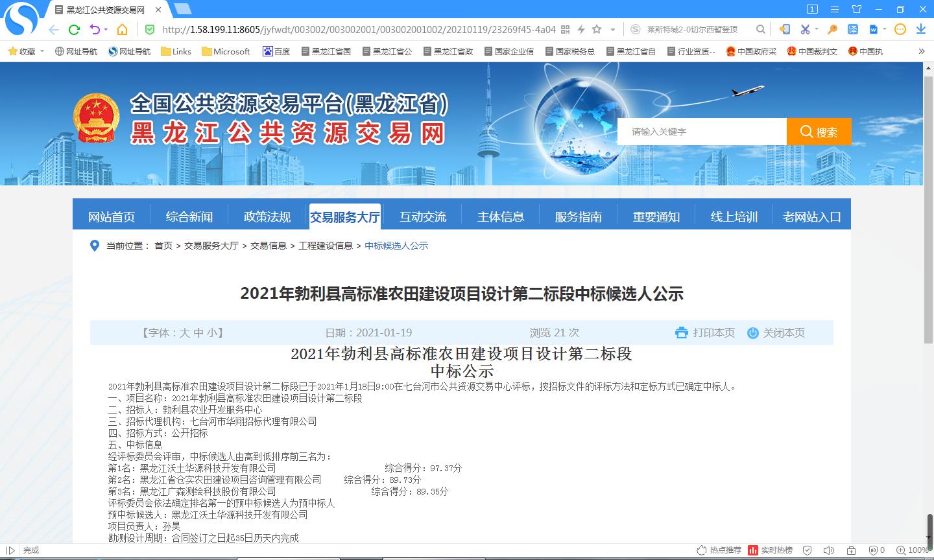Click the scissors screenshot tool icon
Viewport: 934px width, 560px height.
[805, 29]
